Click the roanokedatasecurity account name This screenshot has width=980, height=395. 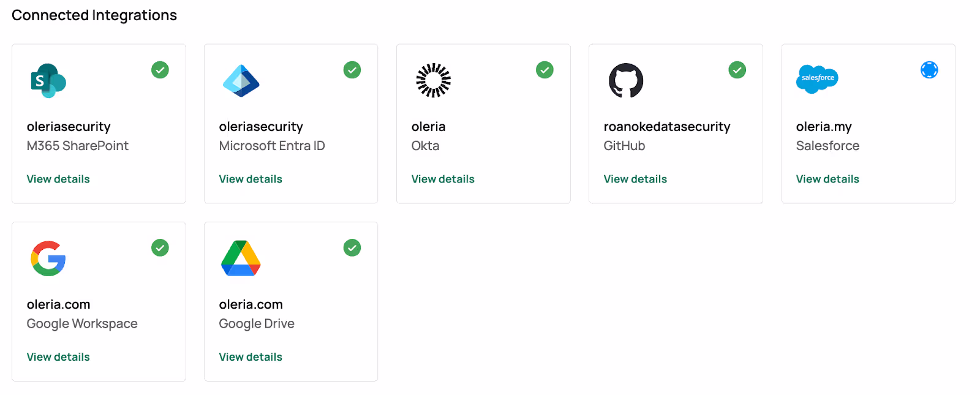coord(667,127)
